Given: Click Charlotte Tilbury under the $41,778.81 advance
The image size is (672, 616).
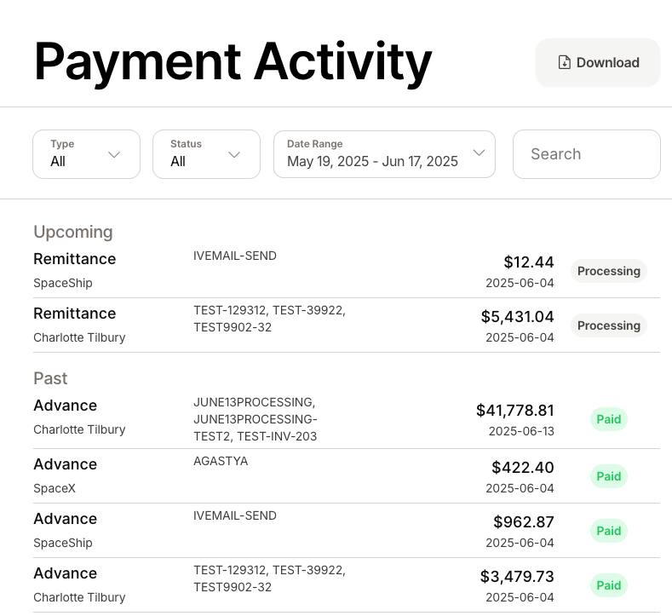Looking at the screenshot, I should (x=79, y=429).
